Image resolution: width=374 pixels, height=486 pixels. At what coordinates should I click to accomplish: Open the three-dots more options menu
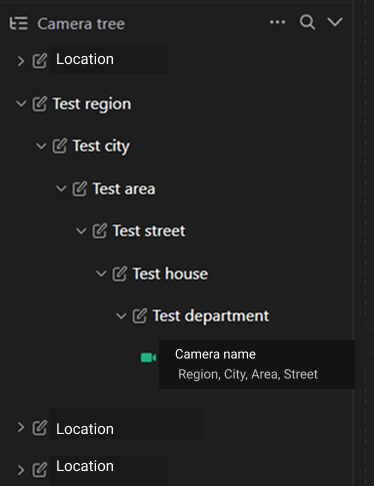[x=277, y=22]
